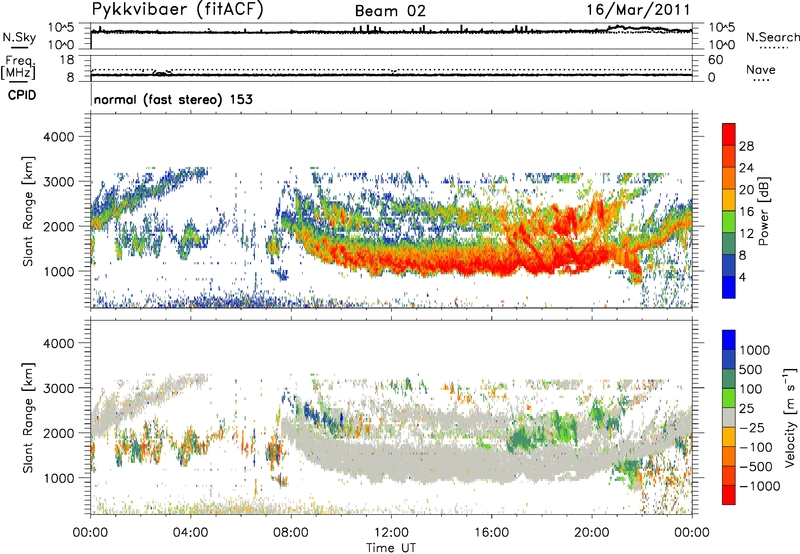Click the 500 tick on velocity colorbar
The width and height of the screenshot is (800, 554).
coord(751,369)
